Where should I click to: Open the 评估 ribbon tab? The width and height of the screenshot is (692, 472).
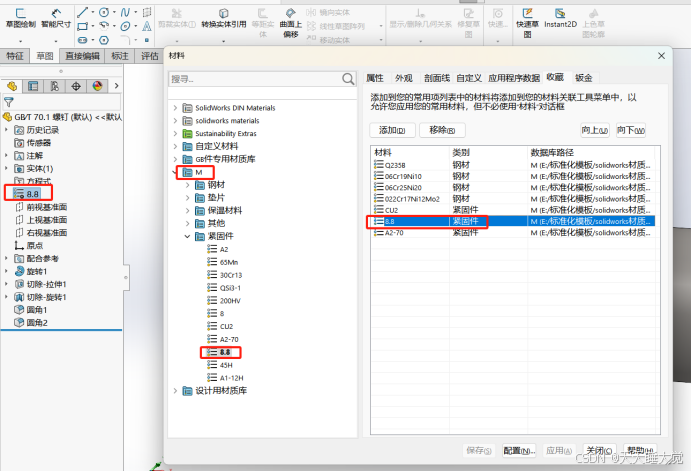pos(150,56)
